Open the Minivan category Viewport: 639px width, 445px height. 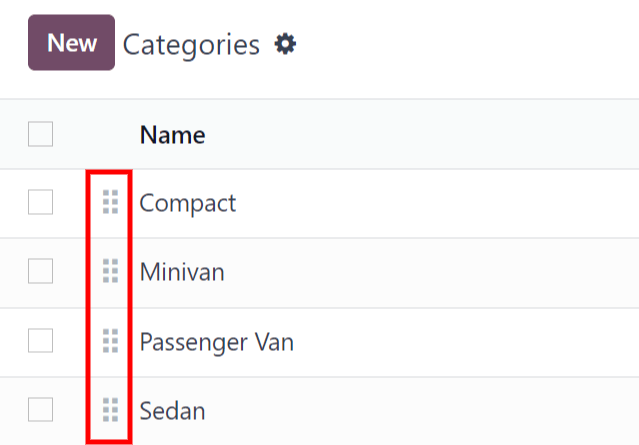coord(183,271)
